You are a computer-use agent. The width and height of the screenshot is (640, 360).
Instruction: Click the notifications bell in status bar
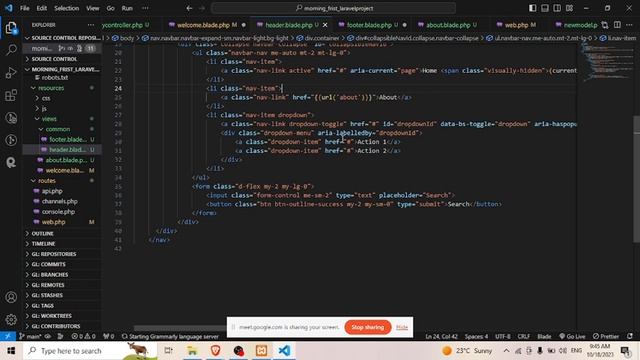630,336
